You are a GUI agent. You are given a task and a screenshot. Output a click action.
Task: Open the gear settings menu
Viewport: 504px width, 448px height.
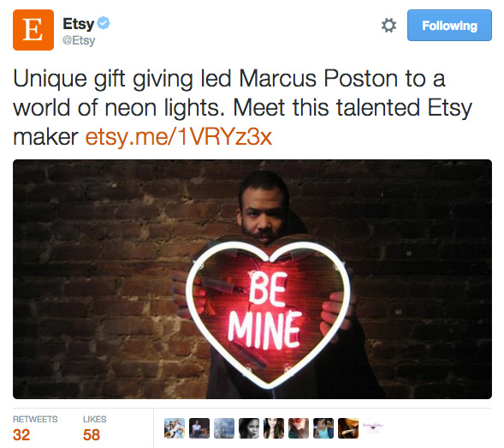click(388, 26)
